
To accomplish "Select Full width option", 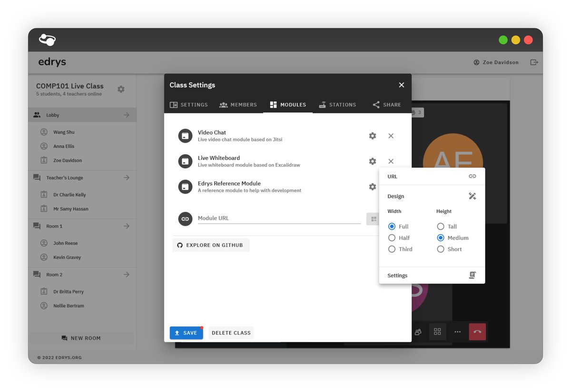I will pyautogui.click(x=392, y=226).
